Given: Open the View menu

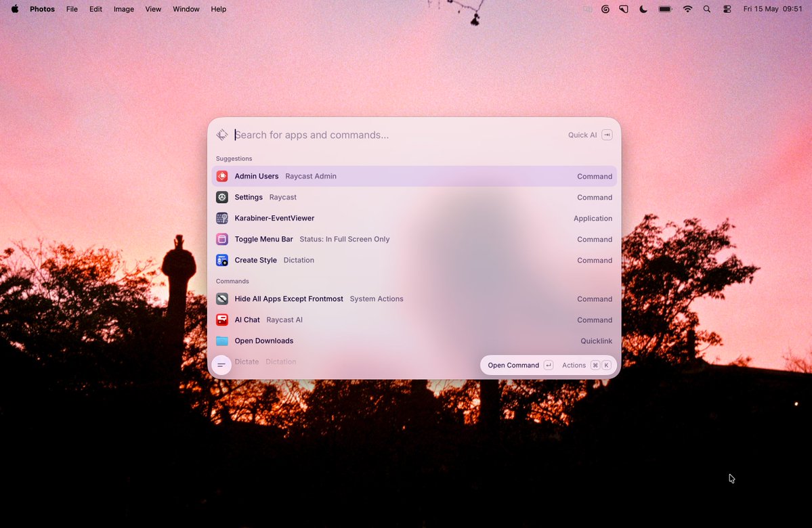Looking at the screenshot, I should 153,9.
